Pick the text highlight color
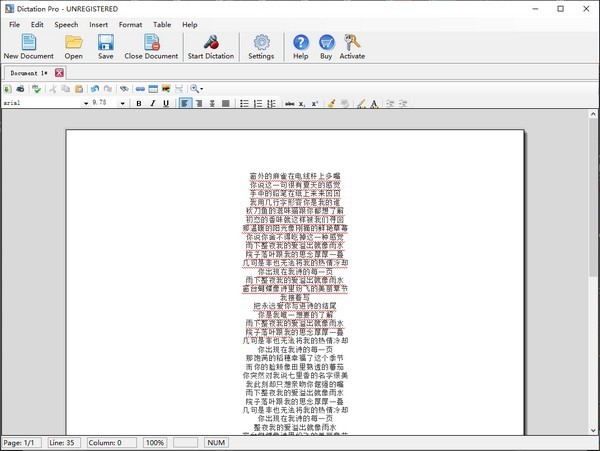This screenshot has width=600, height=451. pos(360,103)
